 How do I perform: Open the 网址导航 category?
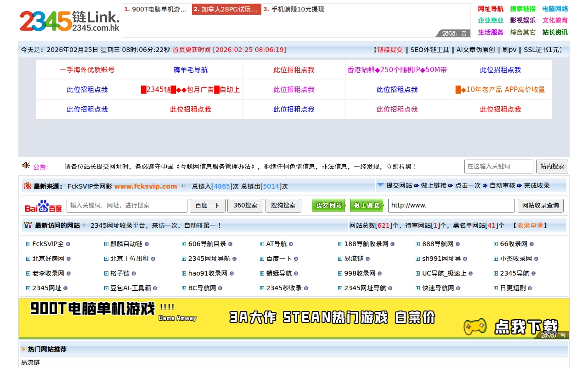(491, 8)
